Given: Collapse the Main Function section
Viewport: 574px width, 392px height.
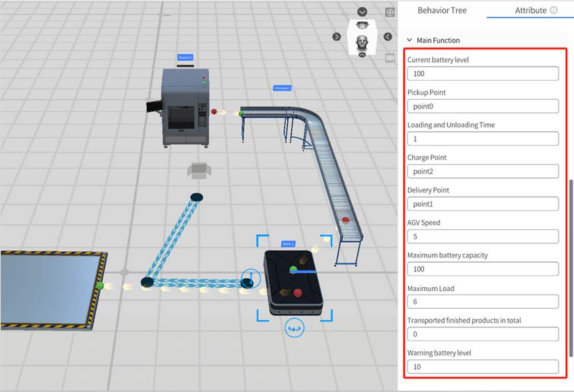Looking at the screenshot, I should [x=409, y=41].
